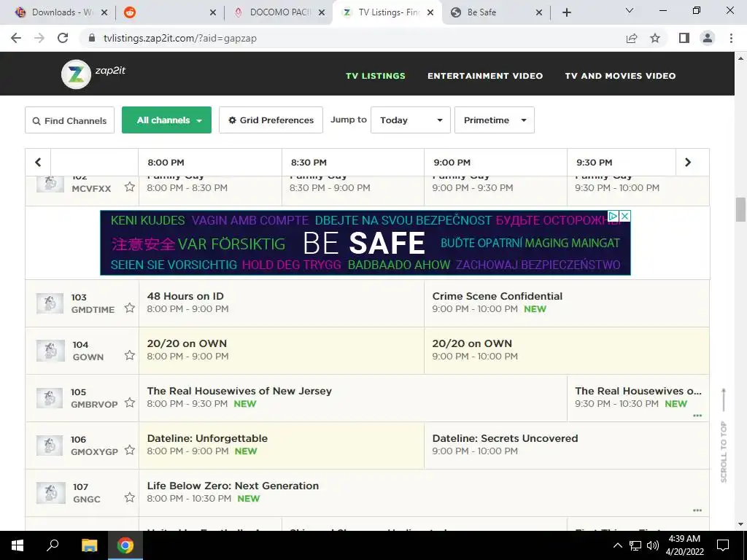Open Dateline: Unforgettable listing
Image resolution: width=747 pixels, height=560 pixels.
tap(282, 446)
